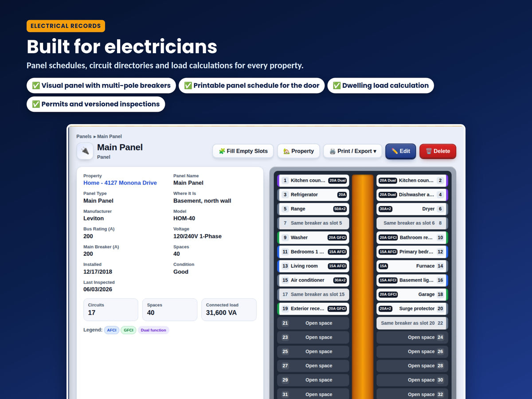Click open space slot 21
The height and width of the screenshot is (399, 532).
(x=313, y=323)
